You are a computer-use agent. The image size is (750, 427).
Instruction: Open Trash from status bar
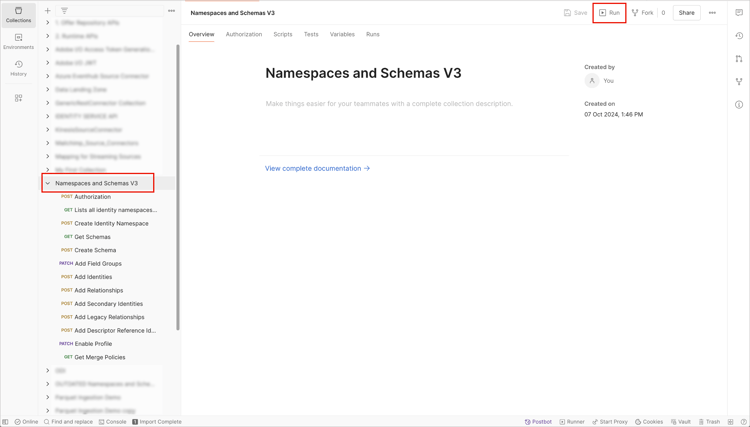(709, 422)
